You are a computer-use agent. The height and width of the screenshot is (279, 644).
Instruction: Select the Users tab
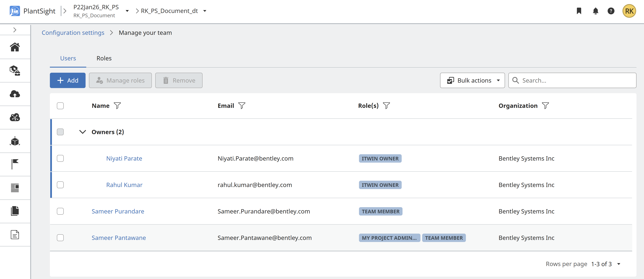[68, 58]
